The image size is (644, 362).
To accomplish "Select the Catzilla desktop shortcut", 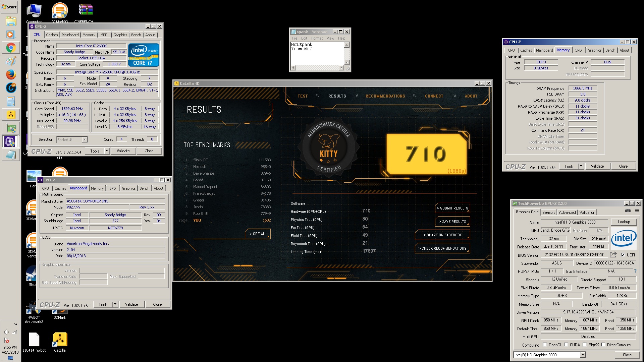I will (x=60, y=342).
